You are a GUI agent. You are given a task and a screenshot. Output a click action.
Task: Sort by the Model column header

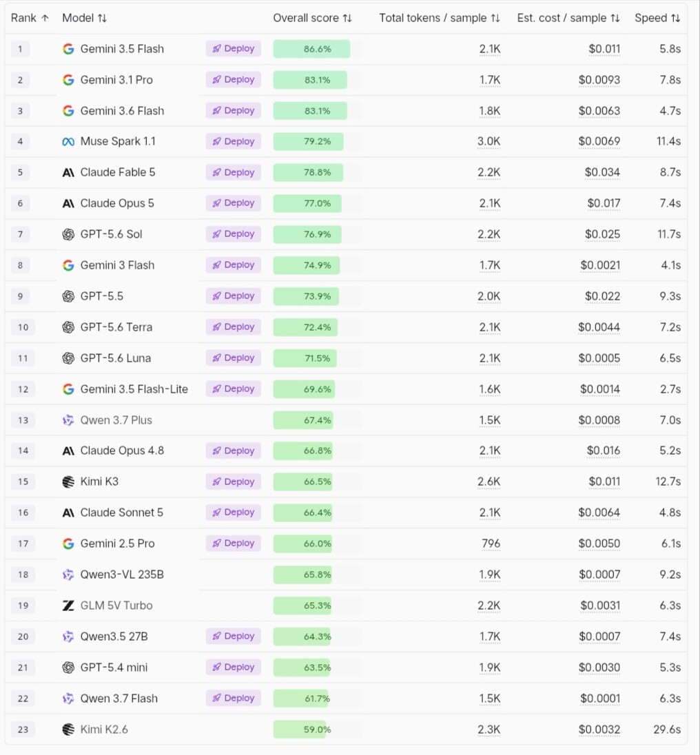click(x=84, y=19)
